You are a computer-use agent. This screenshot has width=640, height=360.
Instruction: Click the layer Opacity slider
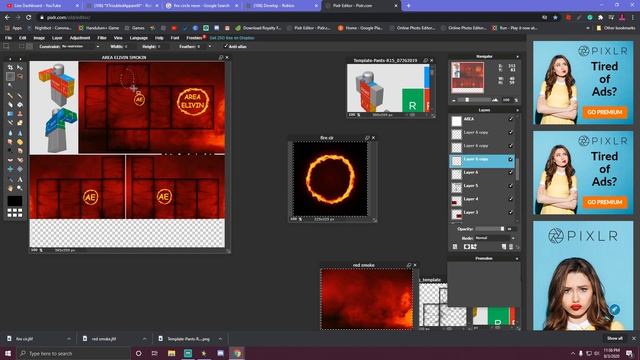[490, 229]
